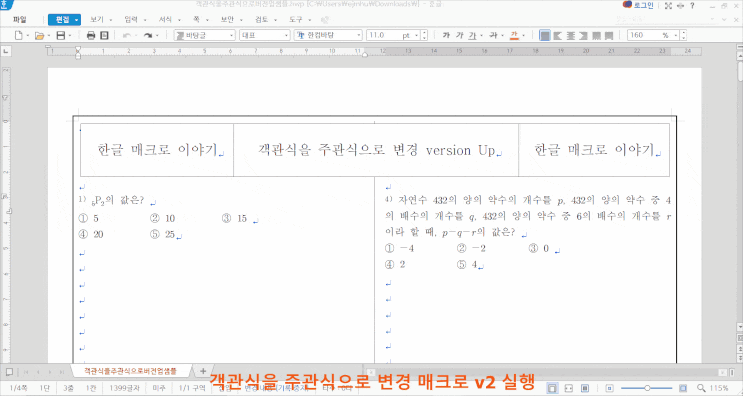Open the 도구 menu

296,19
